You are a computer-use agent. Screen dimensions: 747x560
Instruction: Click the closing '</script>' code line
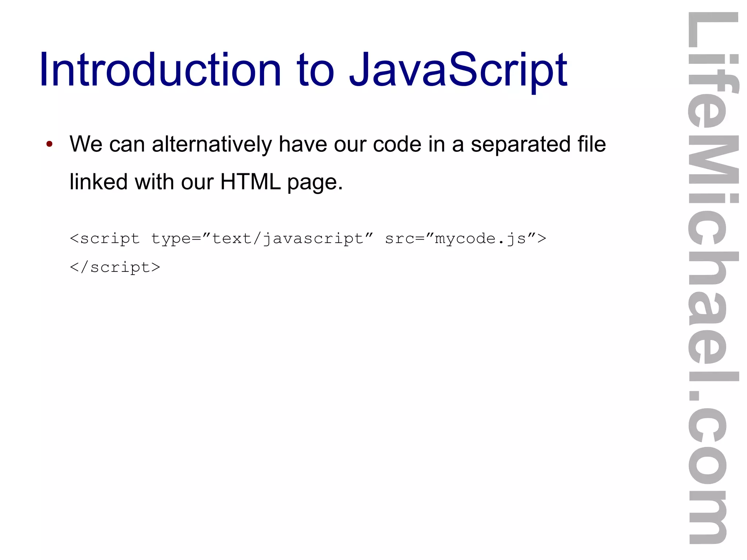point(115,267)
